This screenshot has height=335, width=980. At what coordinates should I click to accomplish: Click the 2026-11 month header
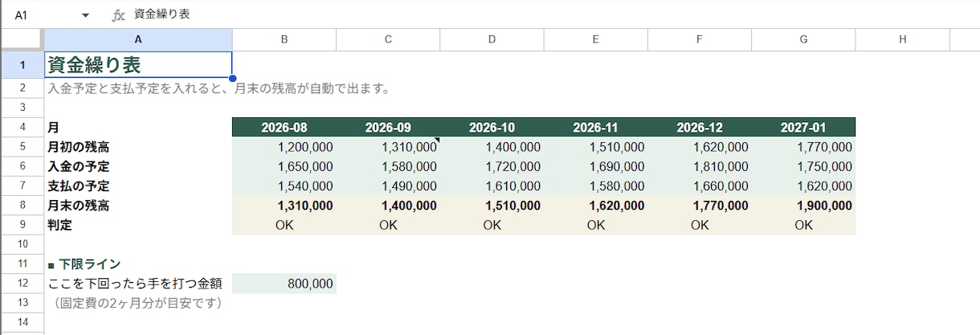(x=595, y=127)
